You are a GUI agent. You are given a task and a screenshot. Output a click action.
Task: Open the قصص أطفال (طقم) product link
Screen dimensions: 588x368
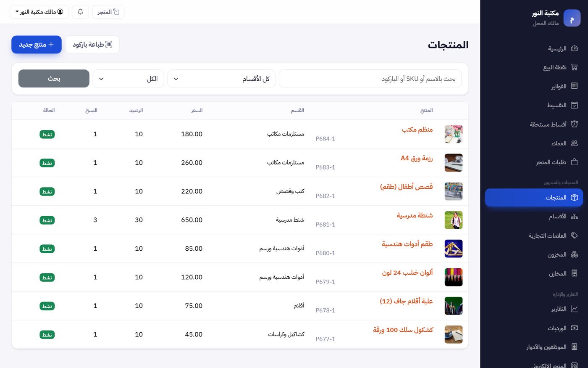click(x=406, y=187)
